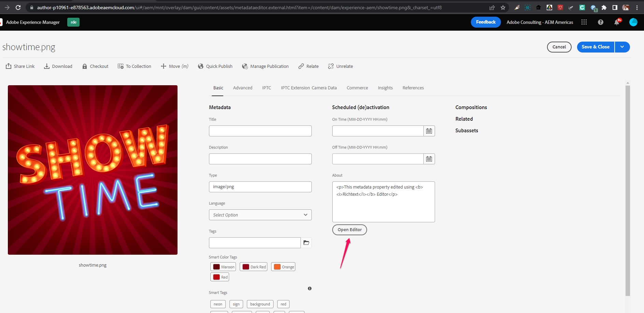
Task: Click the Share Link icon
Action: [x=9, y=66]
